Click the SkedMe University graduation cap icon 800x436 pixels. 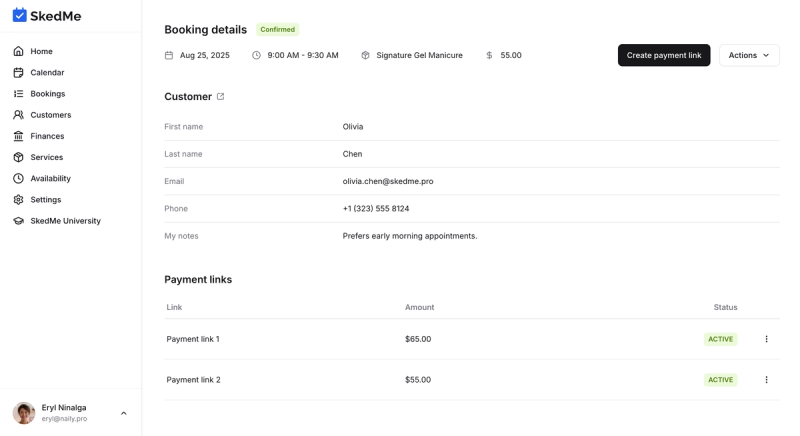point(18,221)
